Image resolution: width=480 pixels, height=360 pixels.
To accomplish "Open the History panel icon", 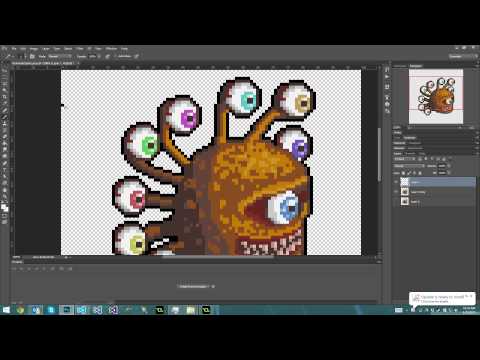I will (387, 69).
